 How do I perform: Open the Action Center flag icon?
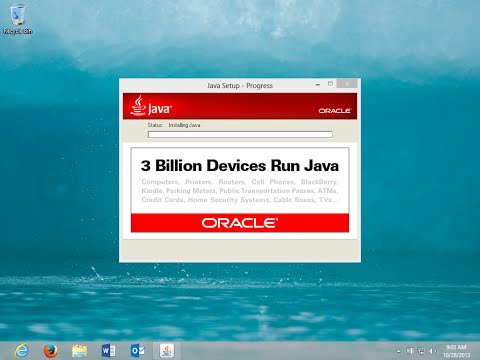[x=410, y=351]
